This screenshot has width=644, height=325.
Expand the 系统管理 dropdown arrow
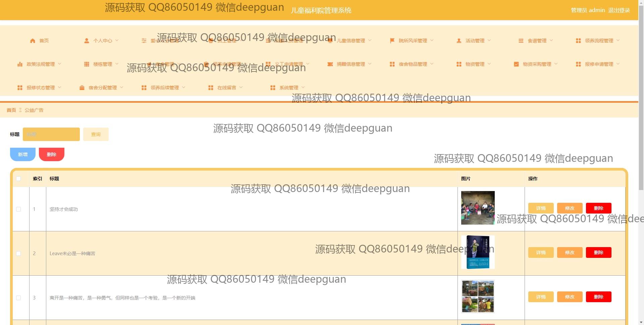tap(303, 88)
